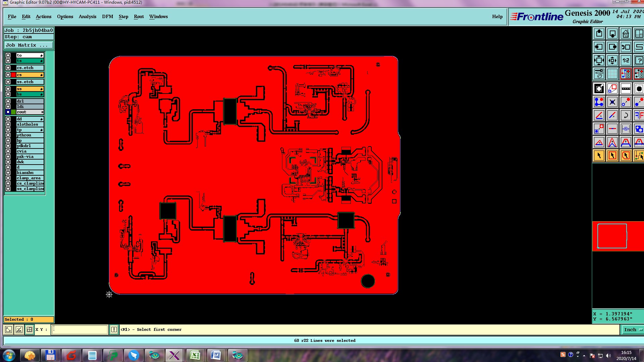Open the Rout menu
The image size is (644, 362).
tap(139, 16)
